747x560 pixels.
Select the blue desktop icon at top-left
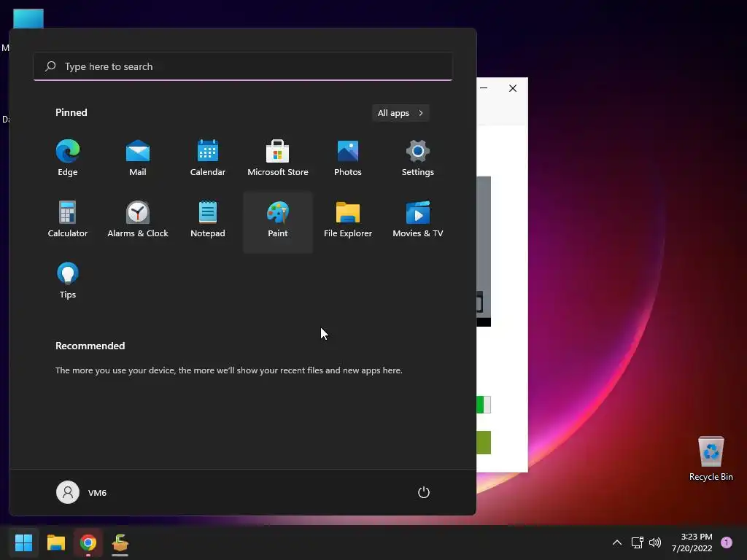(x=28, y=18)
